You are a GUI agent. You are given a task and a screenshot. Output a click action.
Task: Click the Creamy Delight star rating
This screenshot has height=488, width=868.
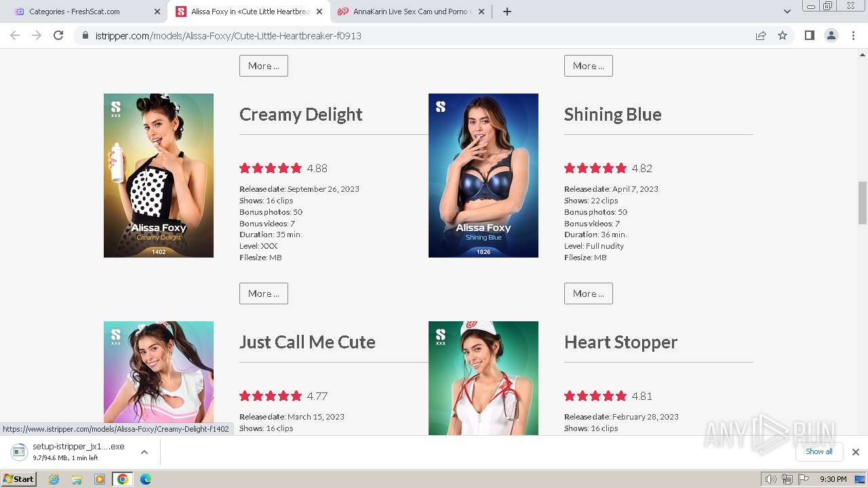click(271, 168)
